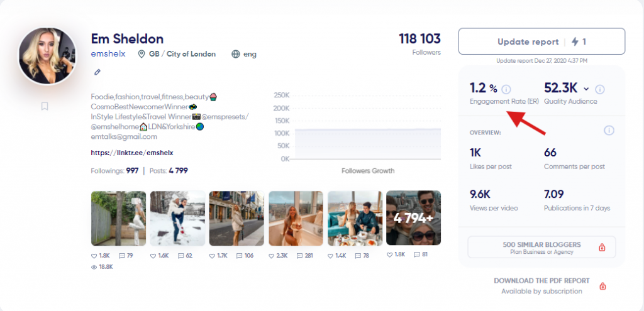
Task: Click the Em Sheldon profile picture
Action: 47,56
